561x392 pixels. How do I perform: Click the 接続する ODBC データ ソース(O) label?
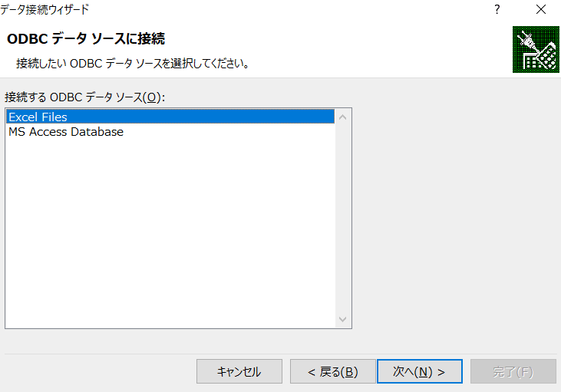point(85,97)
